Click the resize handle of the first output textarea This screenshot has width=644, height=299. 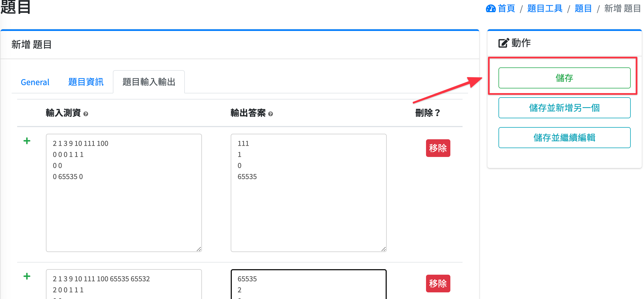[384, 249]
